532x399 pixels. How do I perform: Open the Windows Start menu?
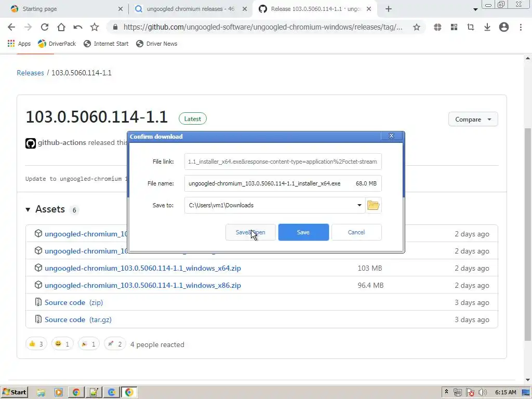point(15,392)
